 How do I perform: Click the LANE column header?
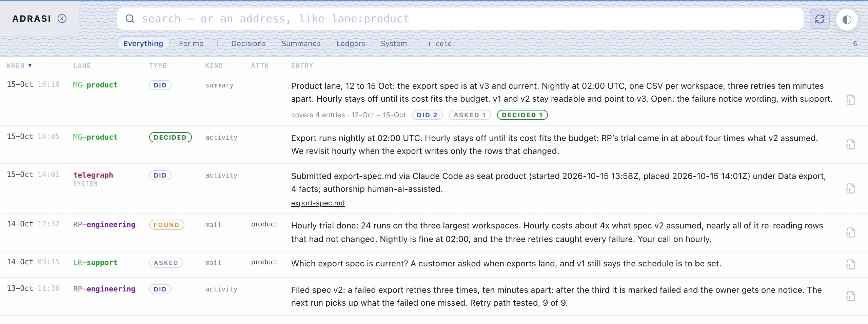[82, 65]
